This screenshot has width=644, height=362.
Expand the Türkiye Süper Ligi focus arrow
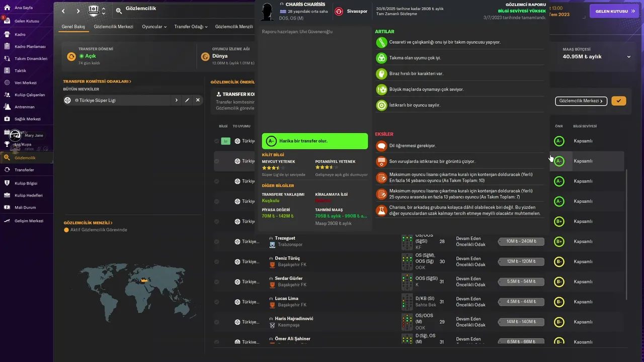coord(177,100)
